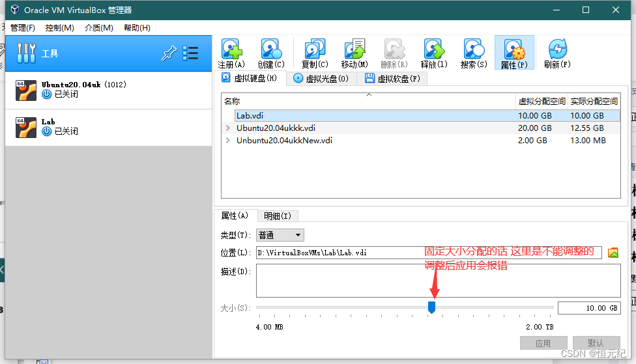Click the Move (移动) disk icon
The height and width of the screenshot is (364, 636).
[354, 49]
